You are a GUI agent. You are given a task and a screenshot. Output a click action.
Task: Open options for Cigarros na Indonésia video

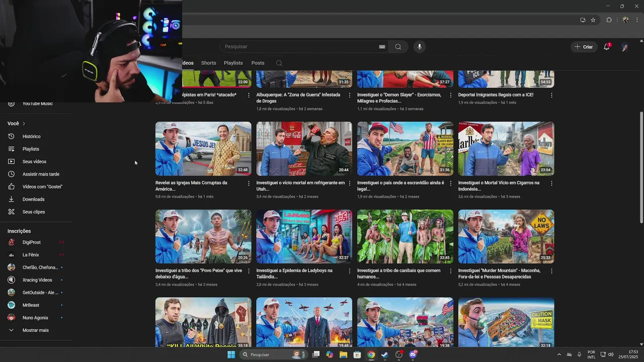[551, 184]
